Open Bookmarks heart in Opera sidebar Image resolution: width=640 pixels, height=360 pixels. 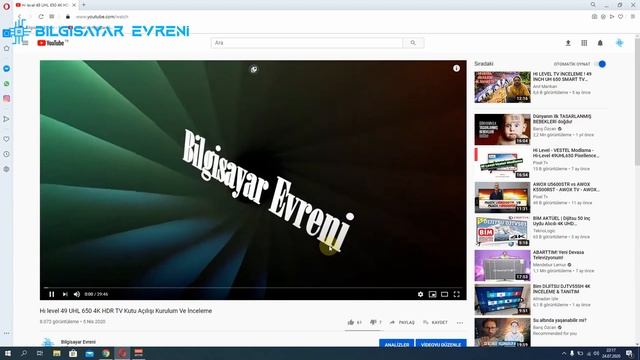pyautogui.click(x=7, y=139)
